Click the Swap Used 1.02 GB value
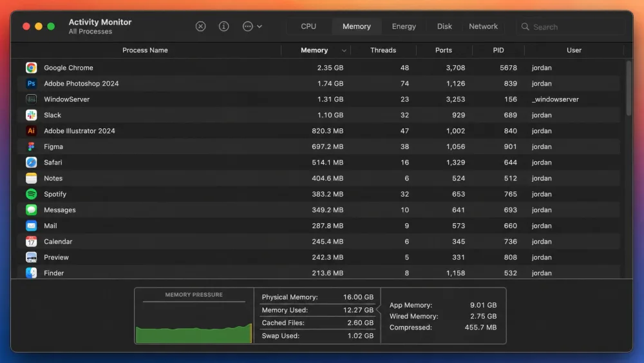The width and height of the screenshot is (644, 363). pos(360,335)
